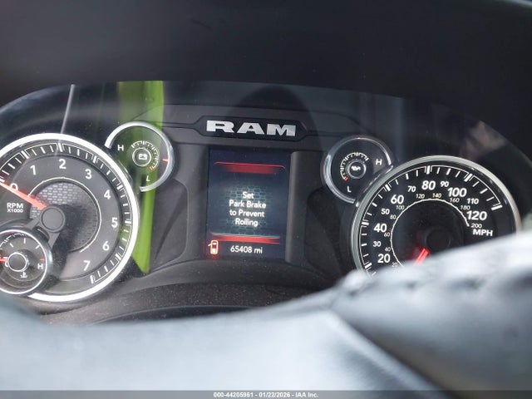The width and height of the screenshot is (532, 399).
Task: Click the speedometer's red needle
Action: [x=422, y=254]
